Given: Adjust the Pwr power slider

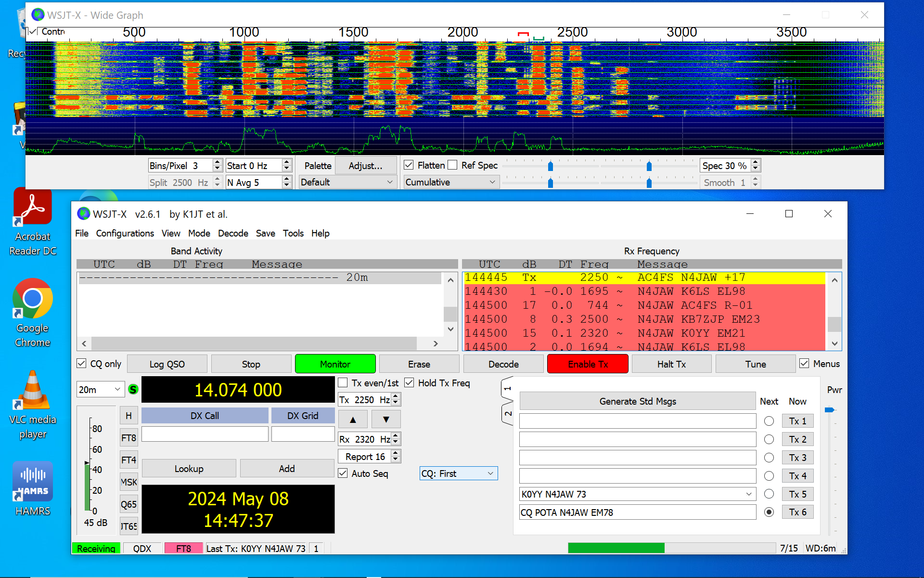Looking at the screenshot, I should point(830,410).
